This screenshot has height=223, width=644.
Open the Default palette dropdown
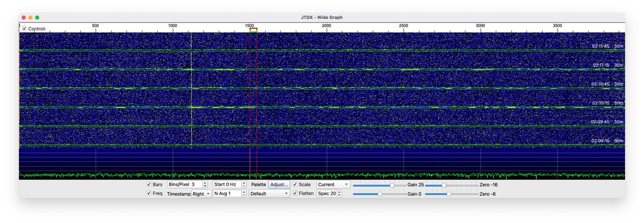pos(269,194)
